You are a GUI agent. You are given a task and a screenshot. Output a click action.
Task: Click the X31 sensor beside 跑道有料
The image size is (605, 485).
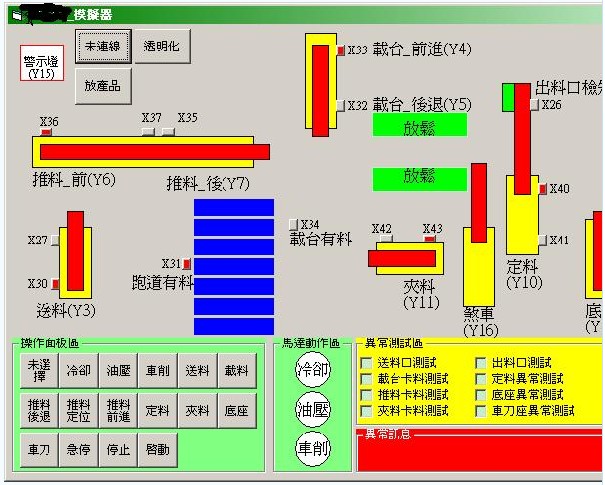pyautogui.click(x=187, y=264)
